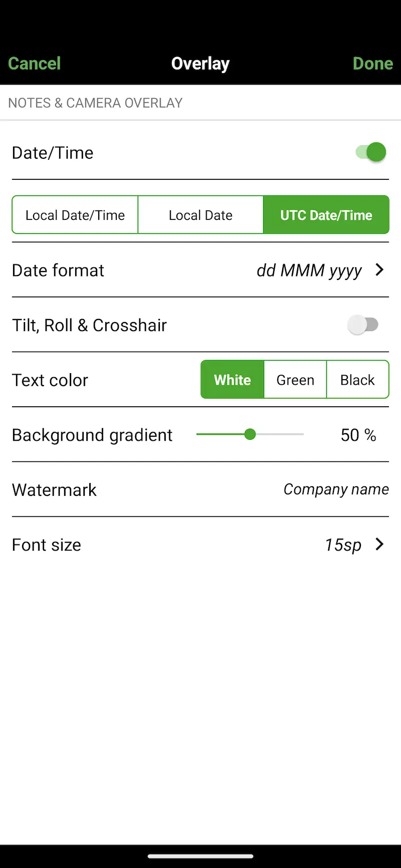Turn off the Date/Time switch
401x868 pixels.
coord(371,152)
